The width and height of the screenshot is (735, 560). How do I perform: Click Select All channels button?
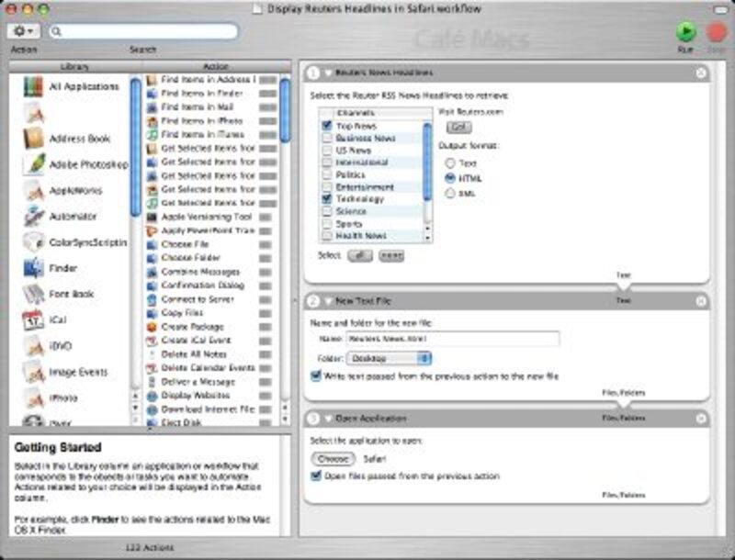(x=360, y=255)
